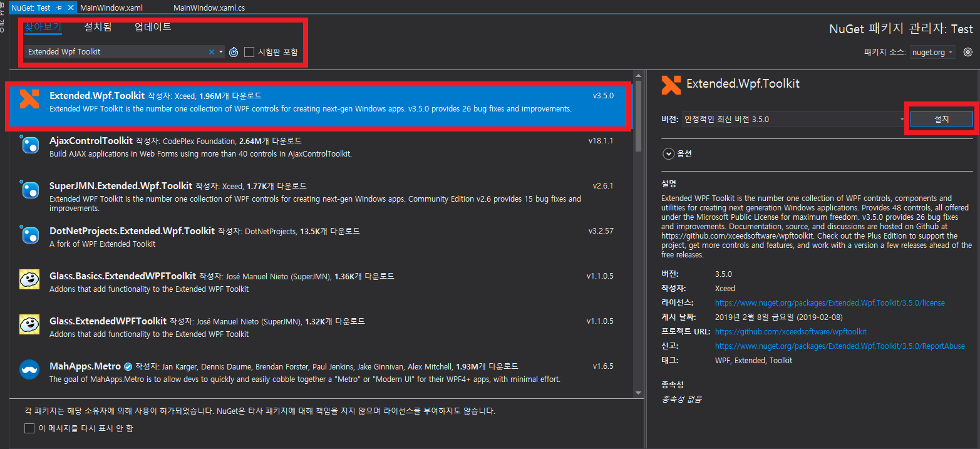Select the SuperJMN.Extended.Wpf.Toolkit package title
This screenshot has width=980, height=449.
[x=121, y=186]
